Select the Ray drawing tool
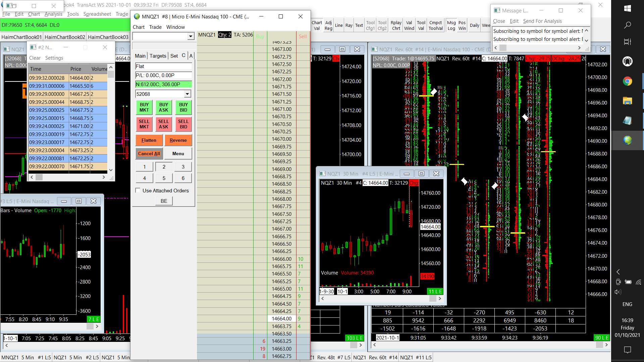This screenshot has width=644, height=362. pos(349,25)
